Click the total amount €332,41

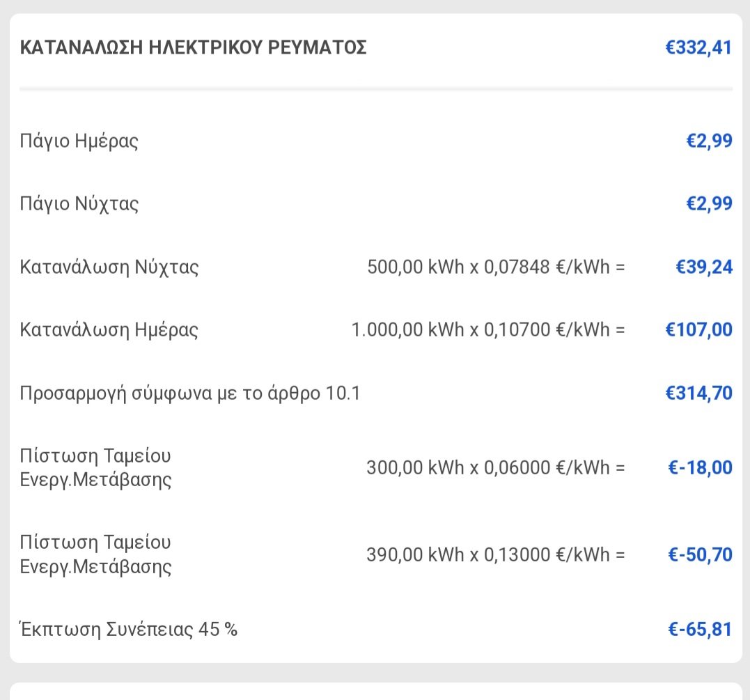(x=698, y=47)
